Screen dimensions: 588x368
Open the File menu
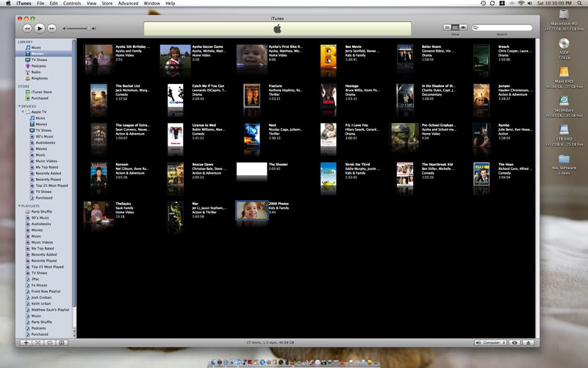click(x=40, y=4)
